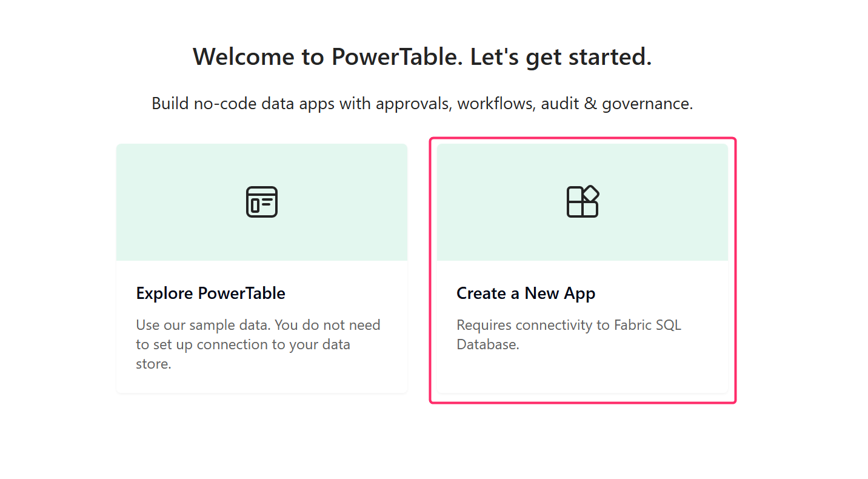Select the Create a New App title
Viewport: 868px width, 479px height.
point(526,293)
